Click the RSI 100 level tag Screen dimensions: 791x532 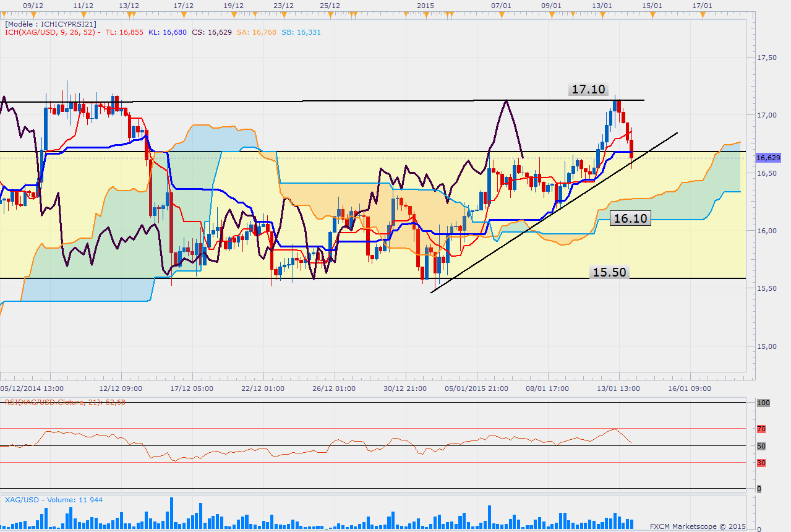[x=763, y=403]
